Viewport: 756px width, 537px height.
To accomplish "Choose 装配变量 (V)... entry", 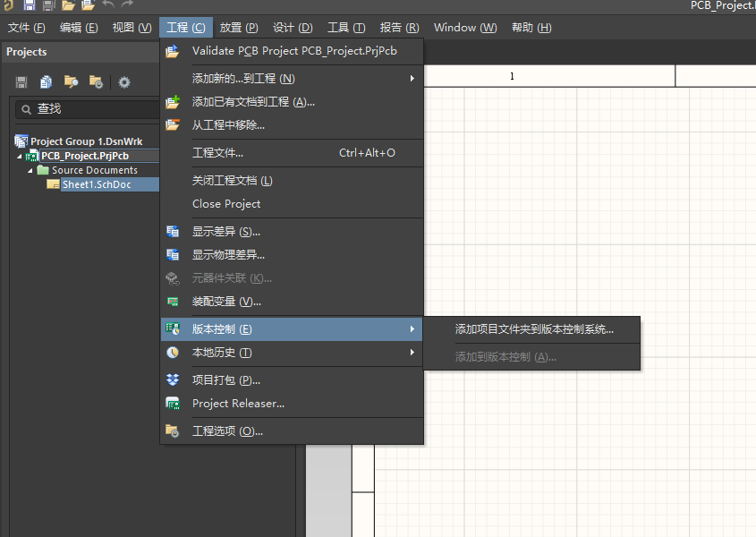I will tap(292, 302).
